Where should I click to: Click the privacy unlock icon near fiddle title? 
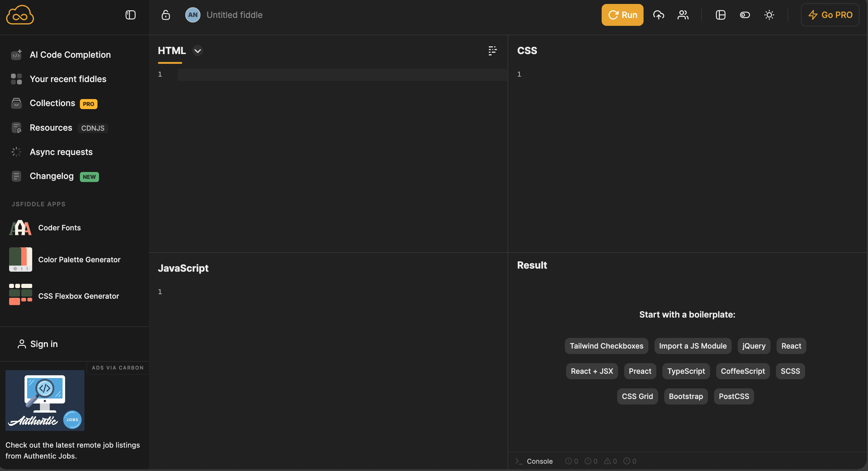(x=166, y=15)
